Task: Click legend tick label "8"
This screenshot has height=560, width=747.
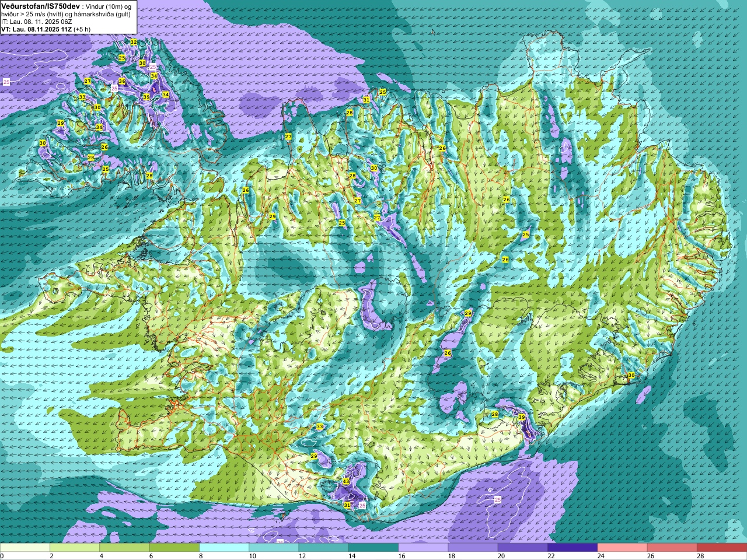Action: (201, 556)
